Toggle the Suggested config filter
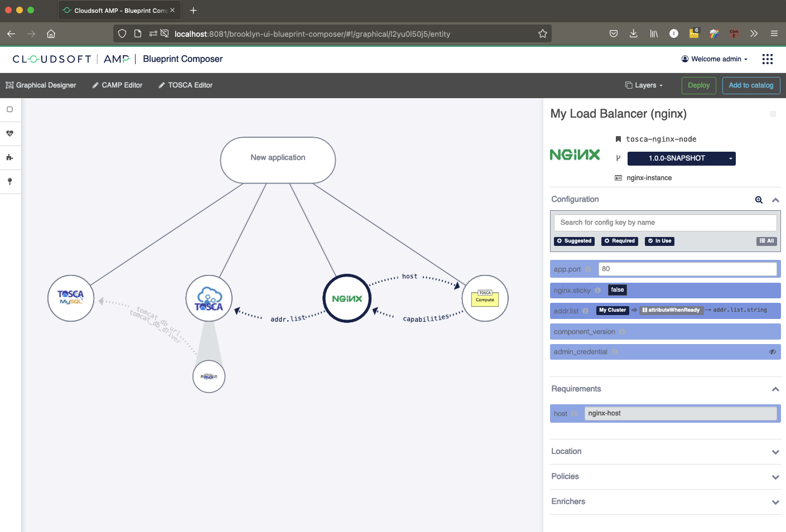Image resolution: width=786 pixels, height=532 pixels. coord(574,241)
